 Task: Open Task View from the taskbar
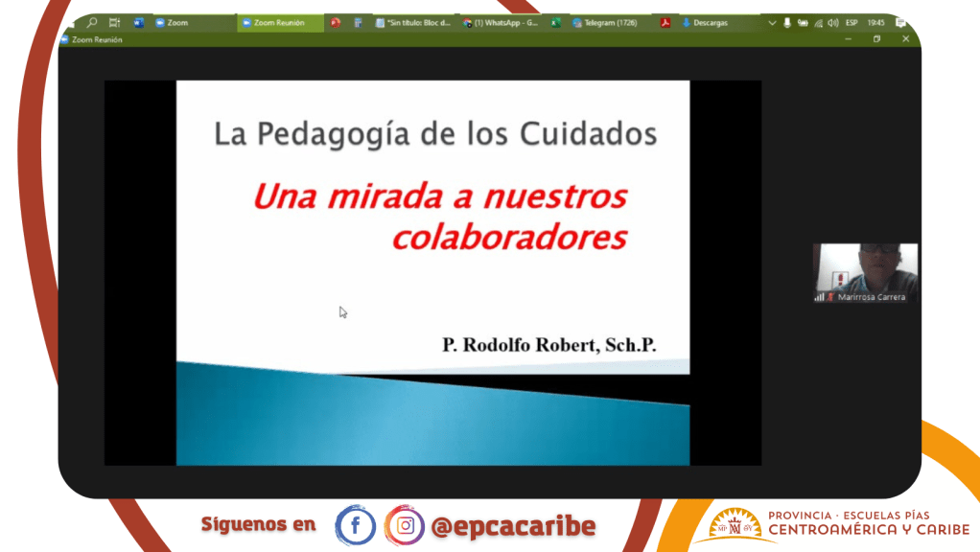point(115,22)
